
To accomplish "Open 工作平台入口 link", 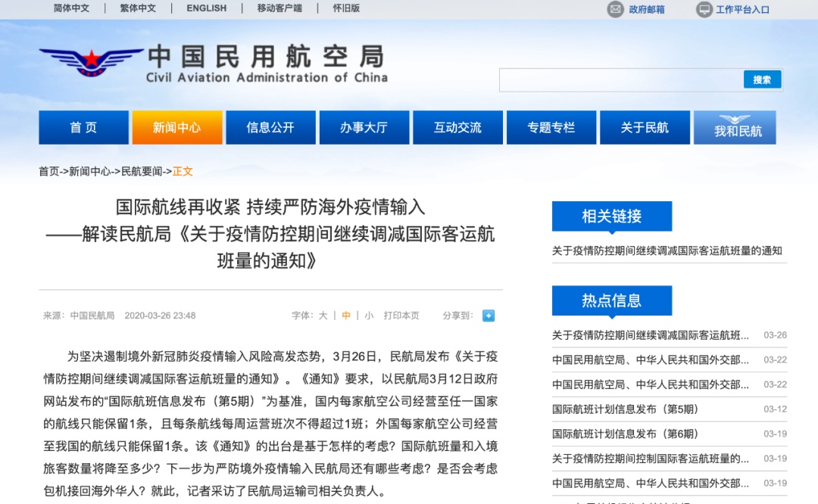I will [x=742, y=9].
